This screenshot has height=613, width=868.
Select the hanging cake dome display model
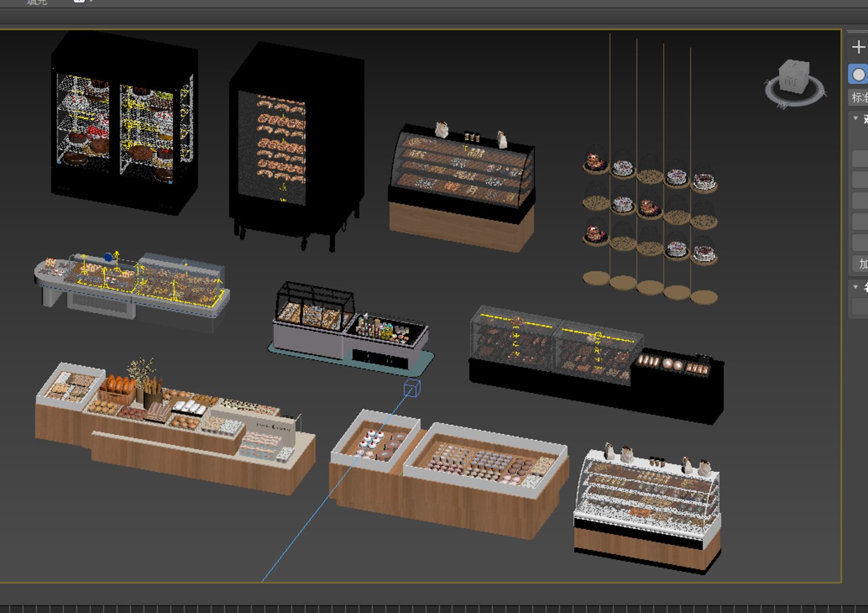(650, 170)
